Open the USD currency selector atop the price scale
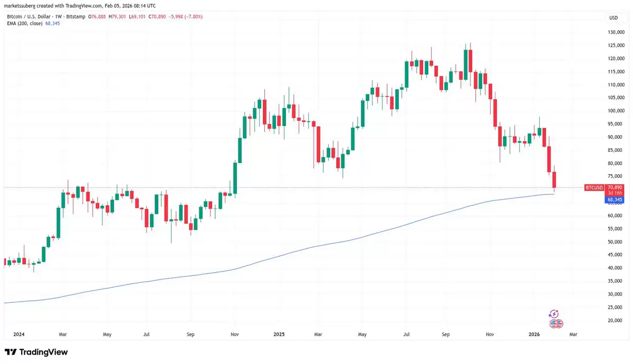 click(x=614, y=17)
